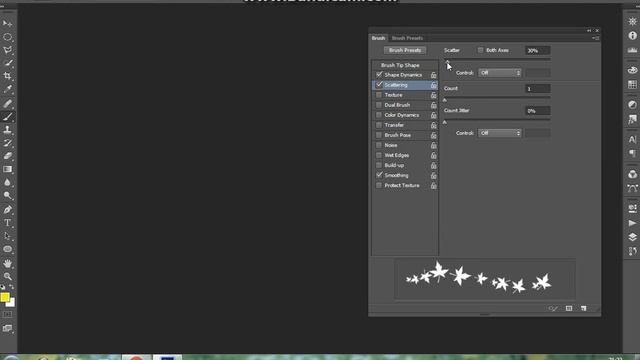The height and width of the screenshot is (360, 640).
Task: Enable the Transfer checkbox
Action: [x=379, y=125]
